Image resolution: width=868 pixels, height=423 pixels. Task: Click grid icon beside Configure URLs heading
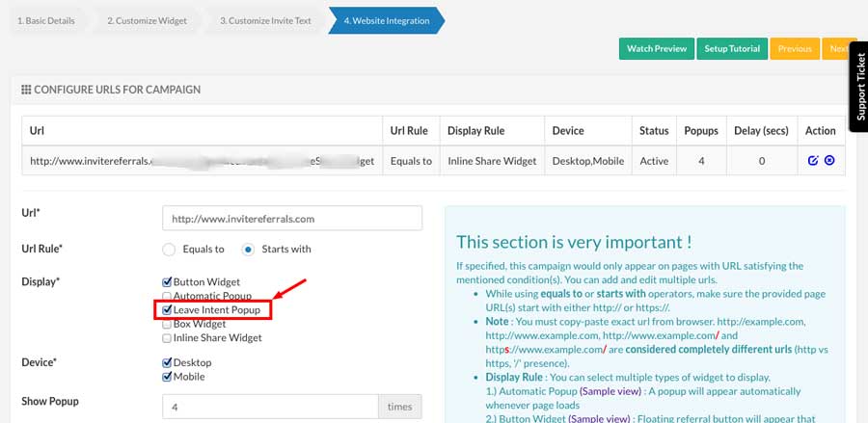tap(26, 90)
